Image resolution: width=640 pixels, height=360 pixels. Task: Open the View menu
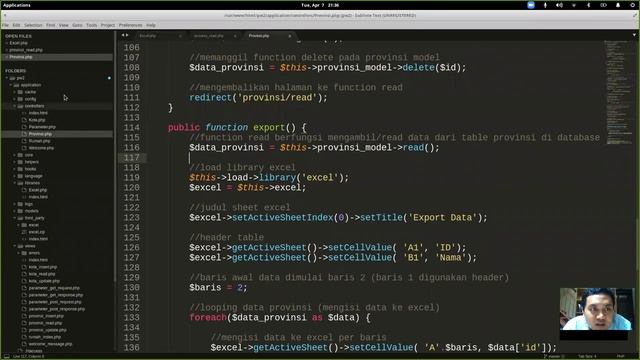(x=64, y=25)
